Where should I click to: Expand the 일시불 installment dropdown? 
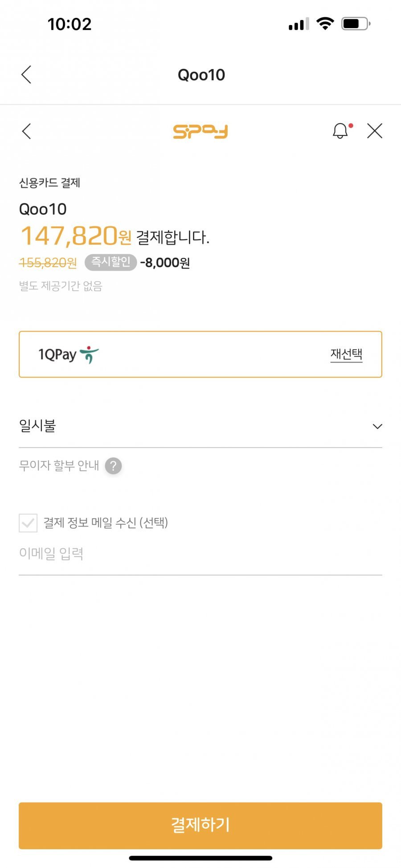tap(200, 426)
